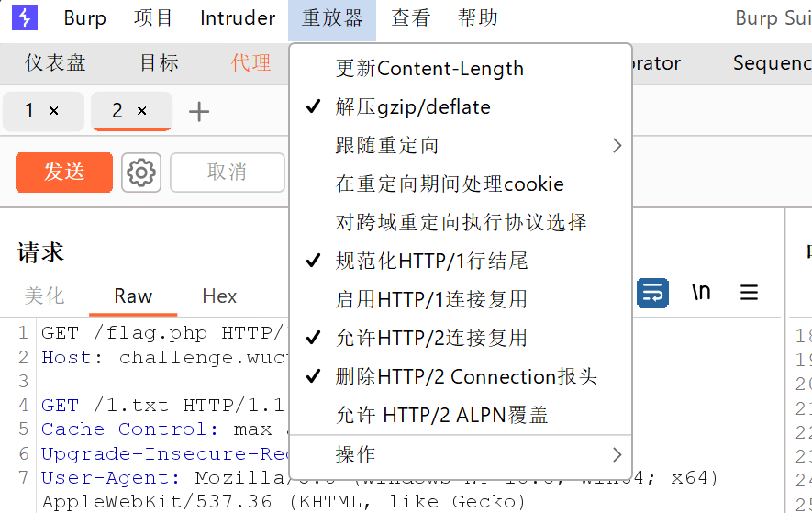
Task: Click the 请求 panel heading
Action: click(x=40, y=253)
